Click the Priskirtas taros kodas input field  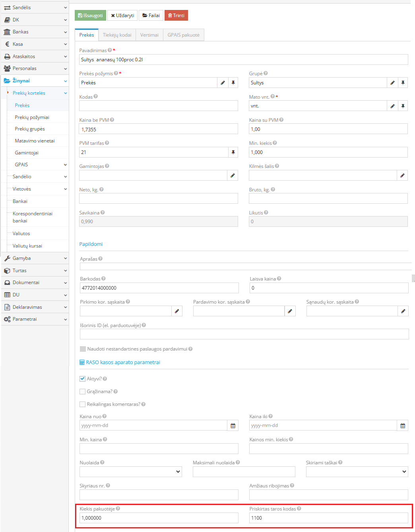pos(328,518)
